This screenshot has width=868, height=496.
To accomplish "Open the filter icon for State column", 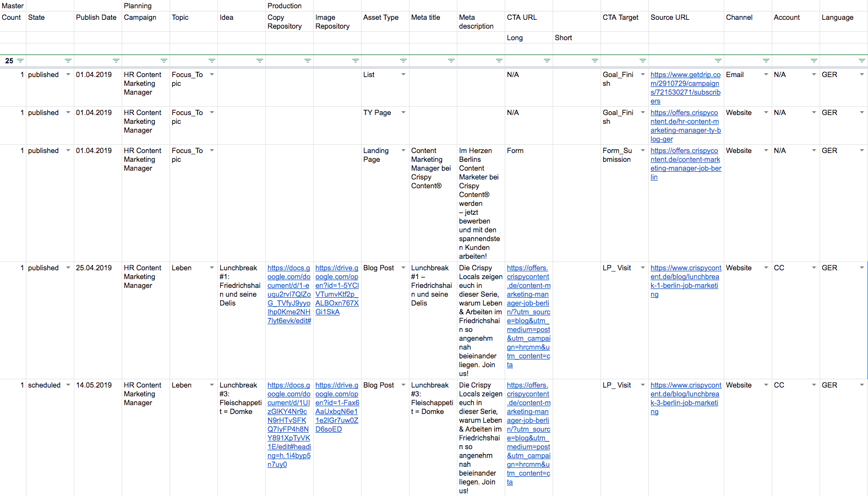I will click(x=68, y=61).
